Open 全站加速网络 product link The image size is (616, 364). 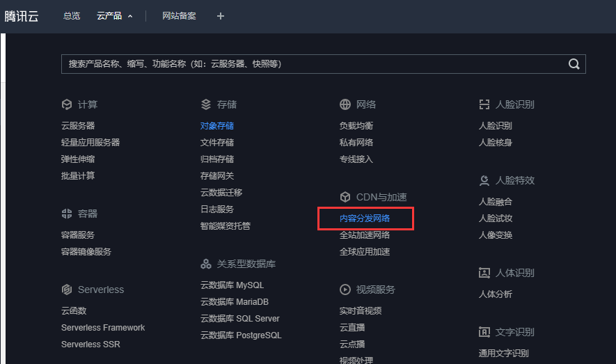[365, 235]
